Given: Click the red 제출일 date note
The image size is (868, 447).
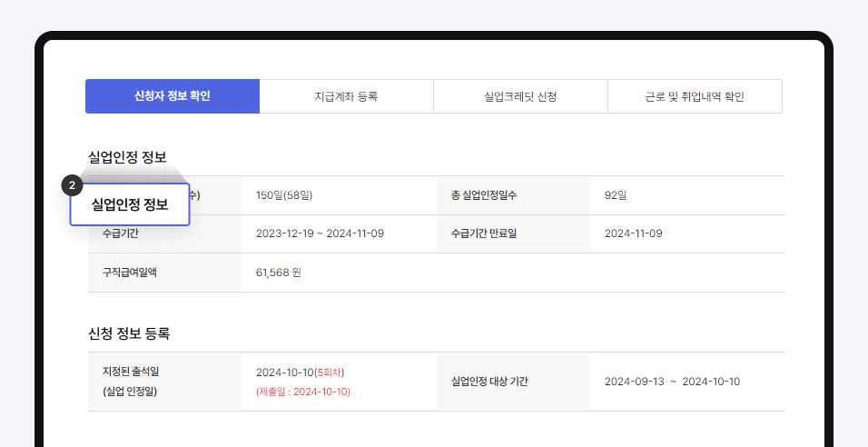Looking at the screenshot, I should point(303,392).
